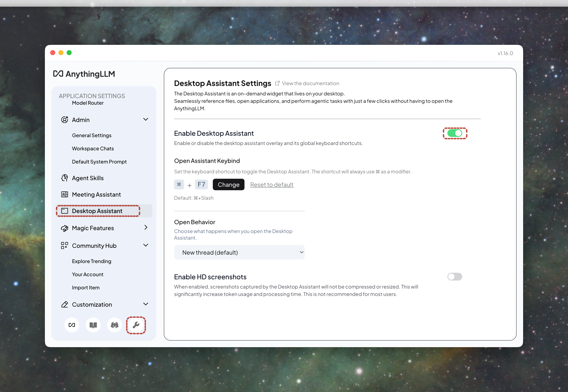Click the Meeting Assistant icon
568x392 pixels.
click(64, 194)
